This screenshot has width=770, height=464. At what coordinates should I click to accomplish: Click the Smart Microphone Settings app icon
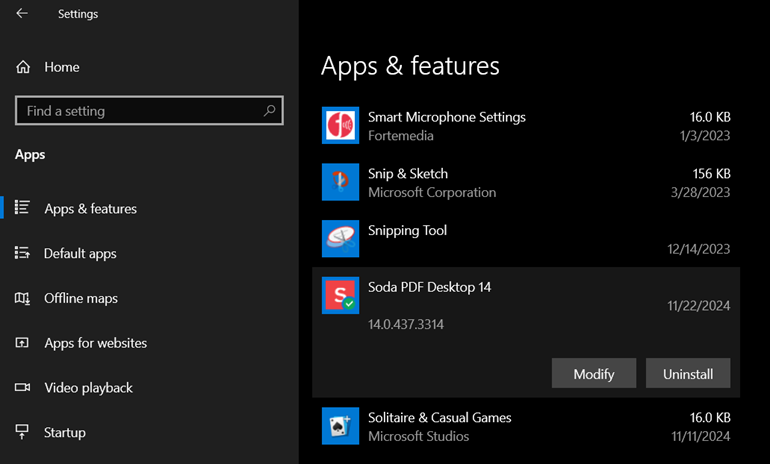[x=340, y=125]
